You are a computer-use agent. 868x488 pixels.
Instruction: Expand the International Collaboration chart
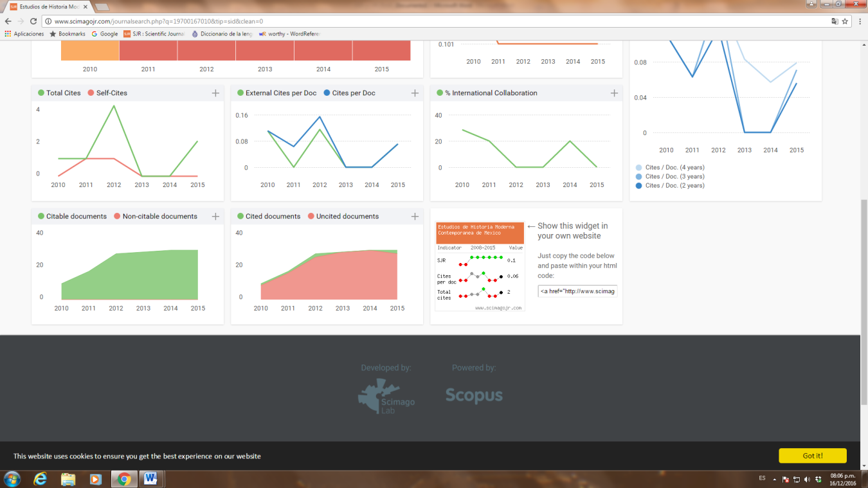point(614,93)
